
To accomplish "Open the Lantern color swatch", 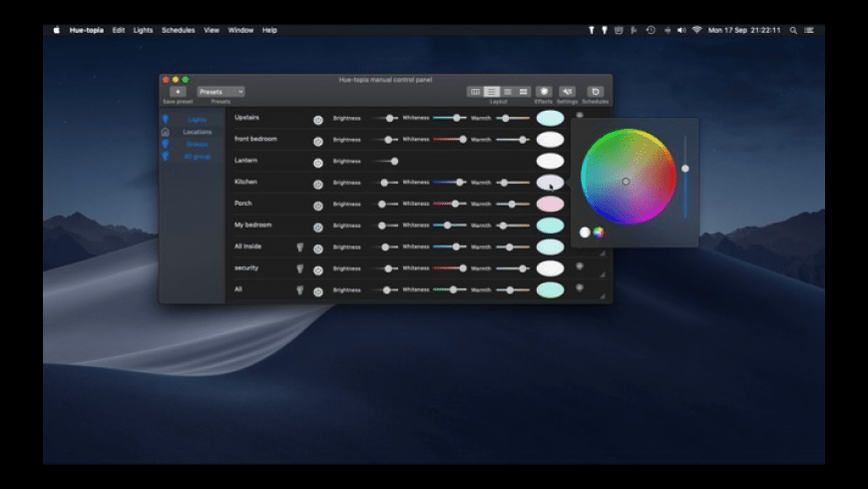I will click(551, 161).
